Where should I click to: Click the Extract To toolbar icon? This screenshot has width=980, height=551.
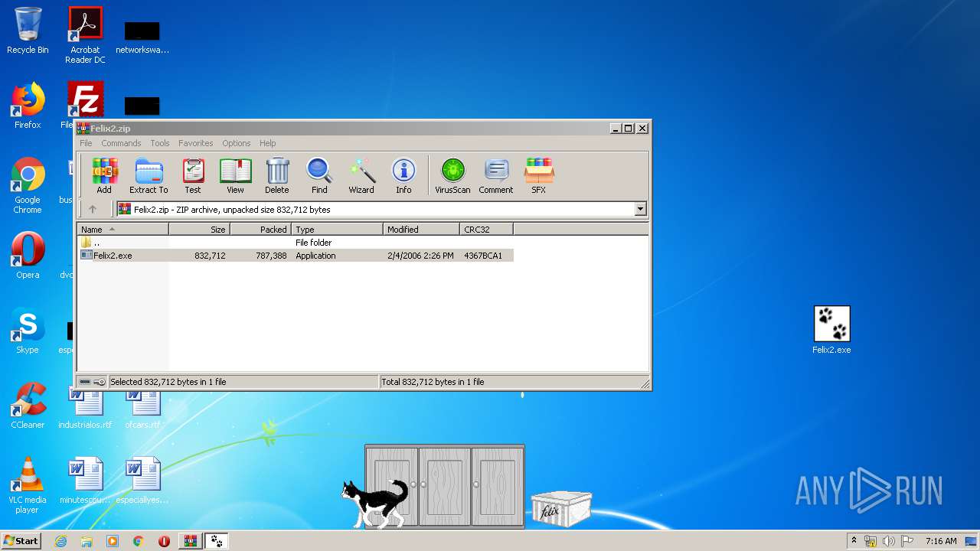click(x=149, y=176)
